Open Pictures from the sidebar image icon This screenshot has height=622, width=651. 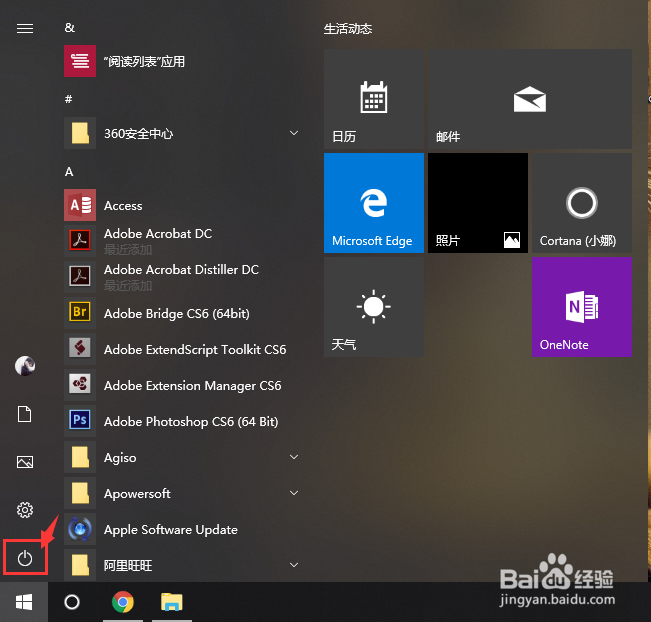25,462
